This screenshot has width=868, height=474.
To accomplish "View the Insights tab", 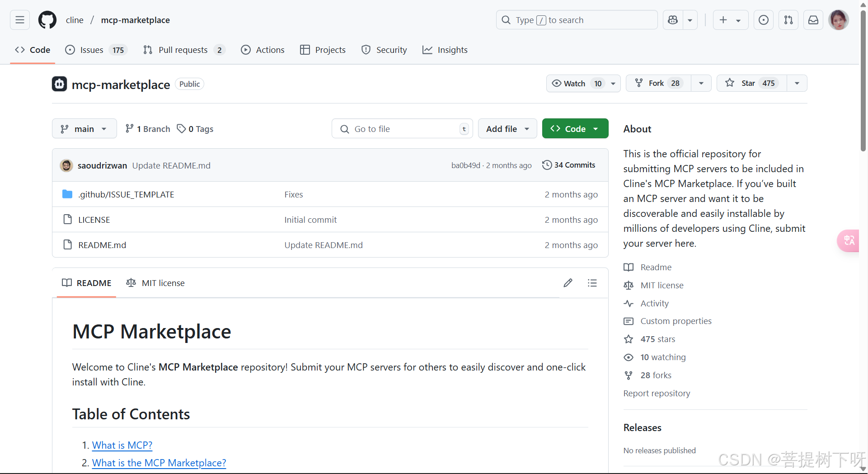I will click(x=445, y=50).
